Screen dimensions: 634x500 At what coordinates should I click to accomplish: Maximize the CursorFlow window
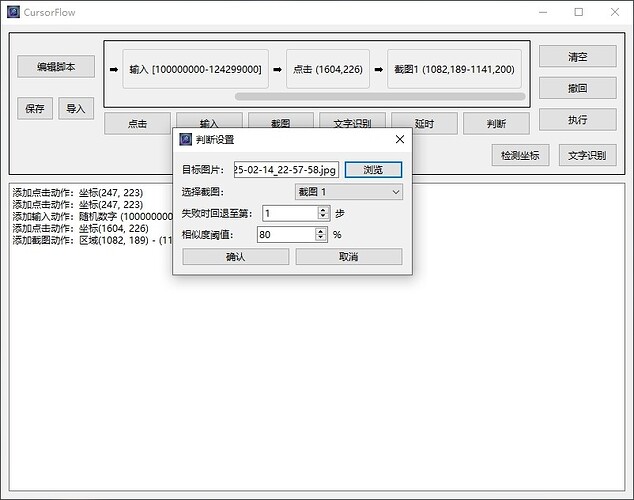coord(579,12)
